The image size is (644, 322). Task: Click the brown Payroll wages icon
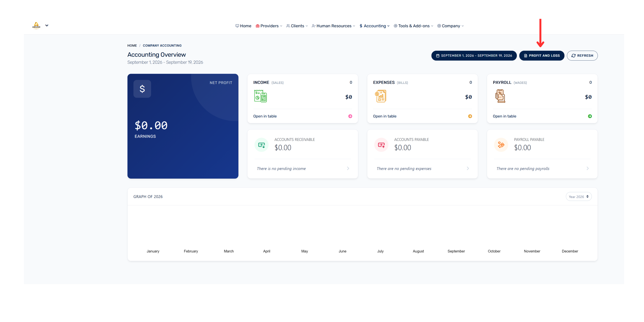(x=500, y=96)
